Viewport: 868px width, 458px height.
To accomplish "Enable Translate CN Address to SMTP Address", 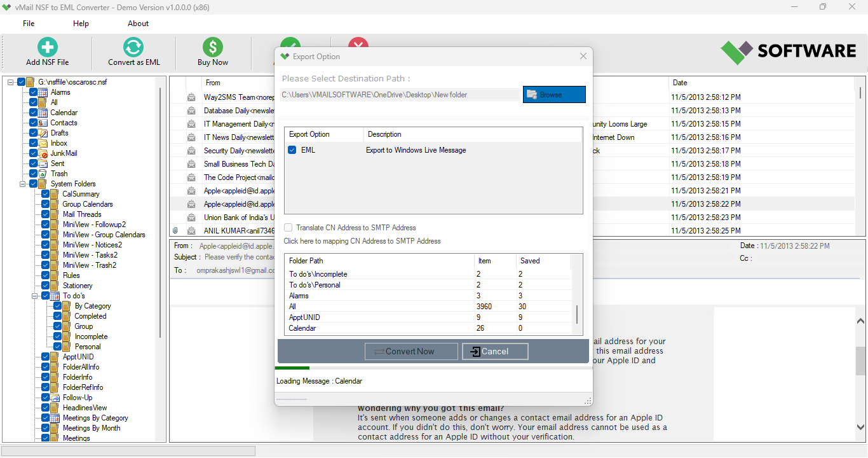I will [x=287, y=227].
